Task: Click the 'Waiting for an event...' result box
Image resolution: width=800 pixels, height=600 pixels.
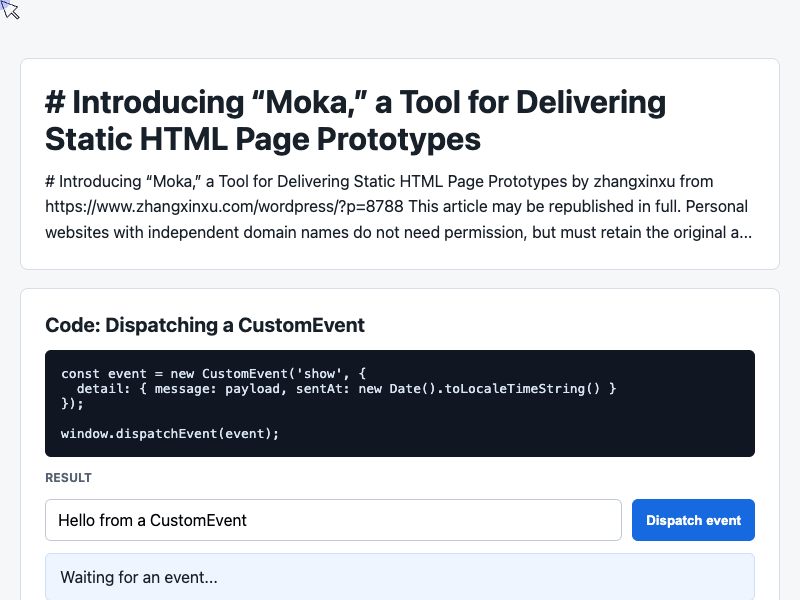Action: coord(399,577)
